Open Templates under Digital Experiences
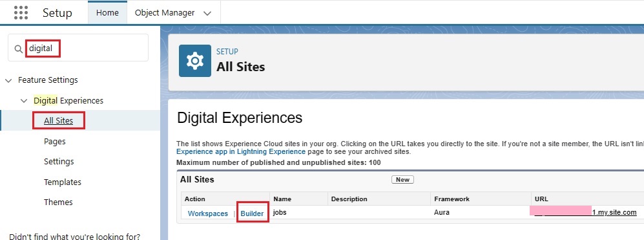Image resolution: width=644 pixels, height=240 pixels. click(63, 182)
